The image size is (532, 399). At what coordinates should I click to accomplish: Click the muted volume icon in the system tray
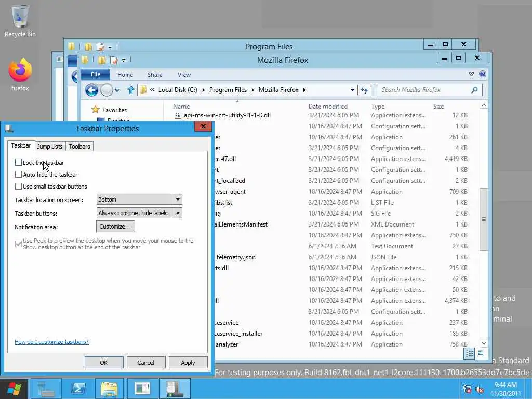coord(480,389)
